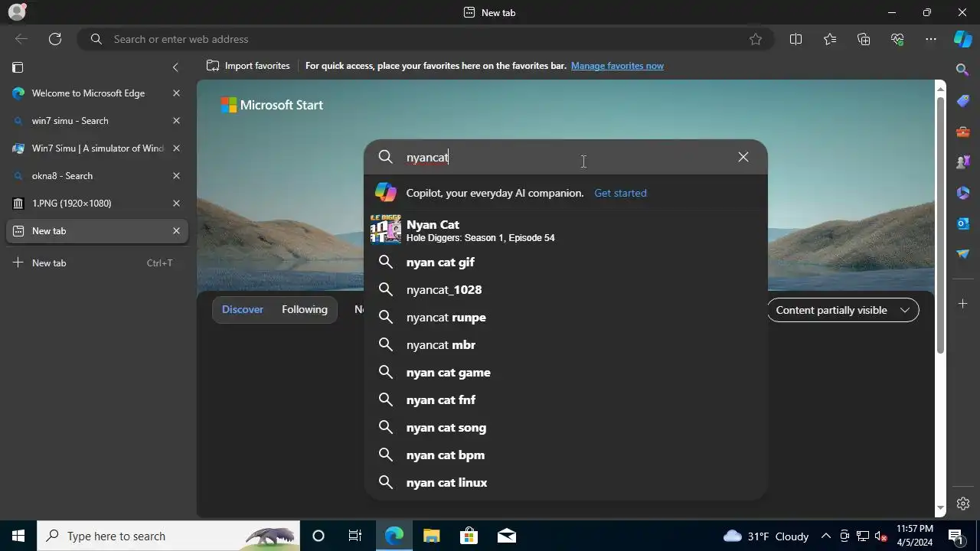The image size is (980, 551).
Task: Select suggestion nyancat mbr
Action: click(566, 344)
